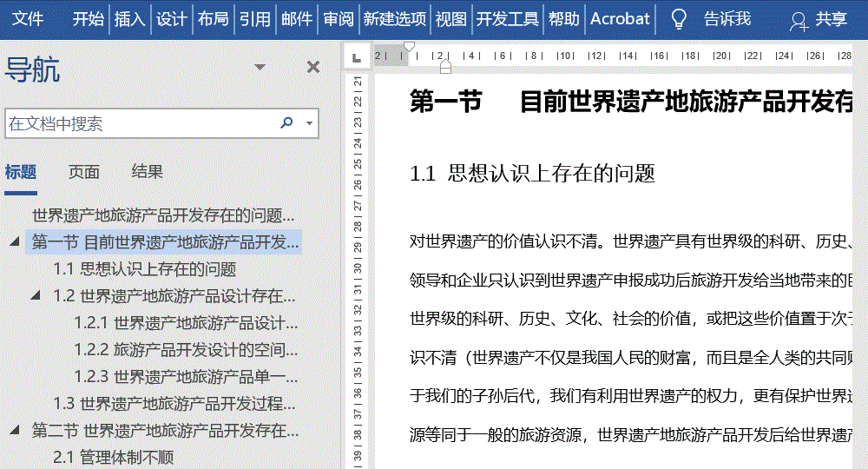Open the search options dropdown arrow

coord(310,123)
